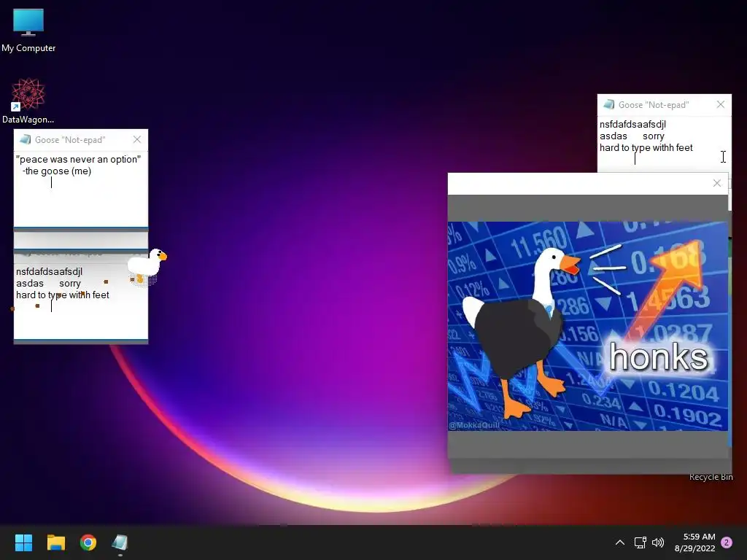747x560 pixels.
Task: Launch File Explorer from the taskbar
Action: click(x=55, y=542)
